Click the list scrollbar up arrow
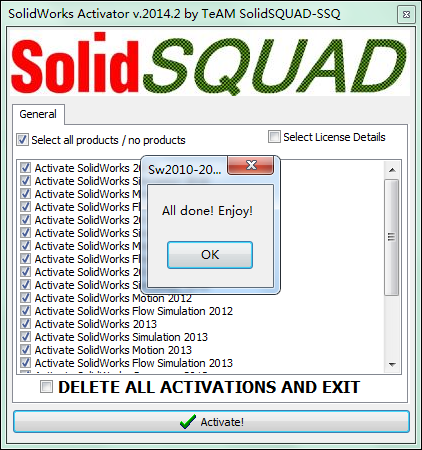This screenshot has width=422, height=450. (x=392, y=170)
